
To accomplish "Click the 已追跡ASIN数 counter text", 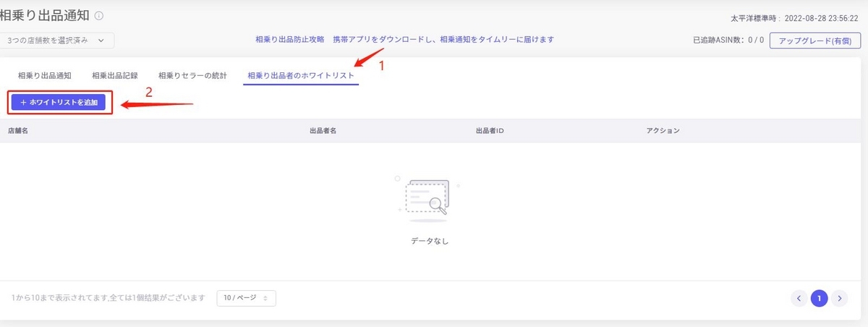I will tap(728, 41).
